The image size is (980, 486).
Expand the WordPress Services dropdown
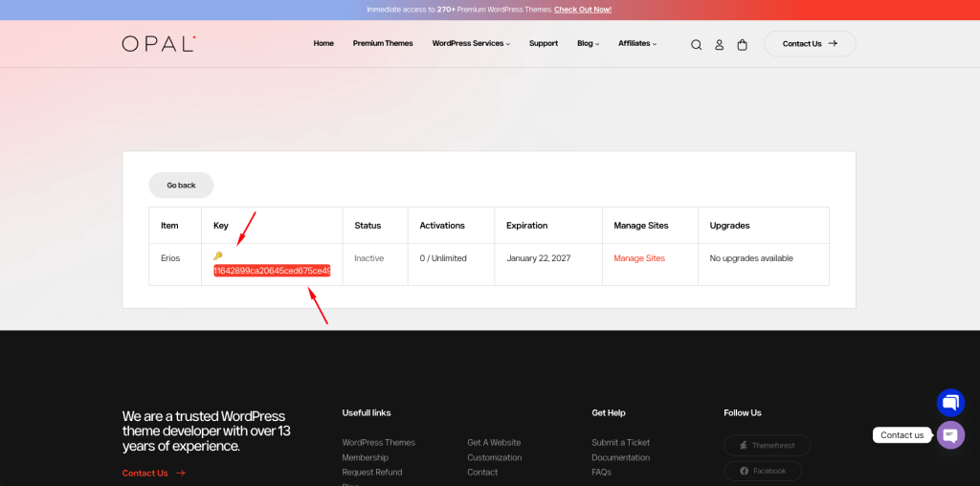coord(471,44)
